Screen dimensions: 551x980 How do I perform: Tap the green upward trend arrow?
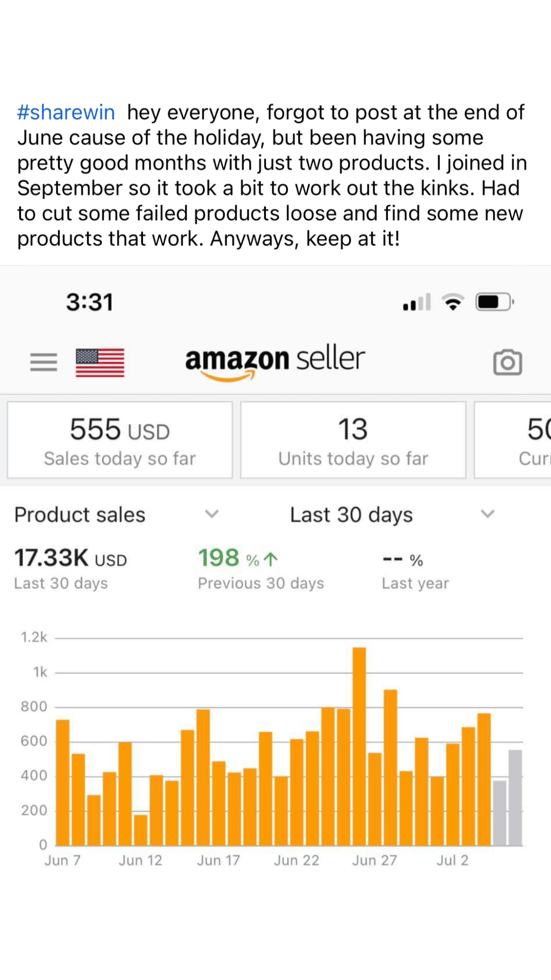coord(271,558)
